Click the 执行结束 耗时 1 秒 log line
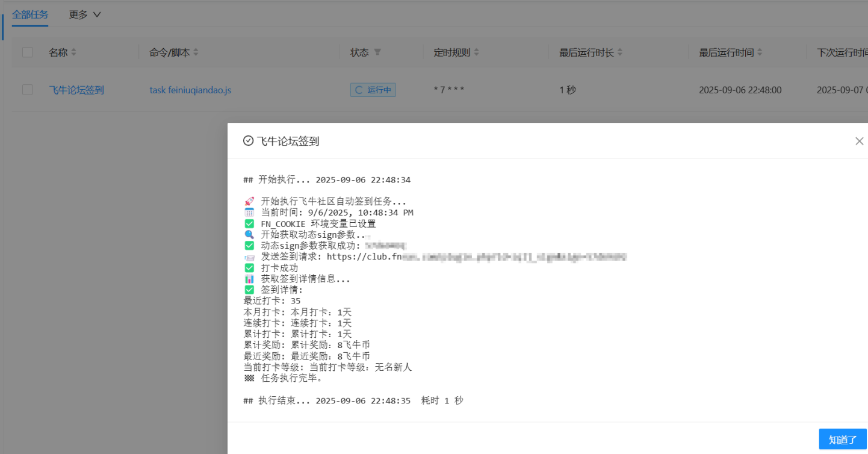 click(x=353, y=400)
